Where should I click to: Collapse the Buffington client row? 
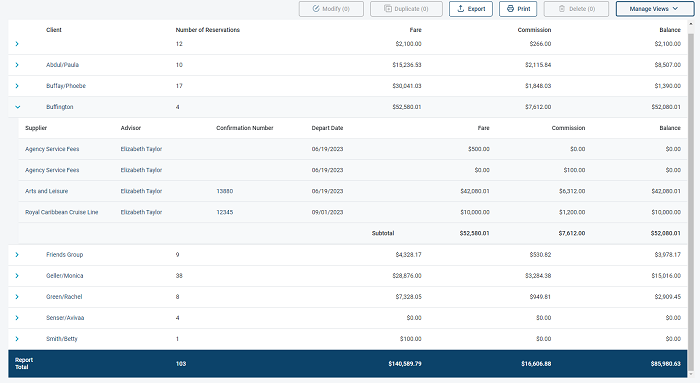click(x=17, y=107)
